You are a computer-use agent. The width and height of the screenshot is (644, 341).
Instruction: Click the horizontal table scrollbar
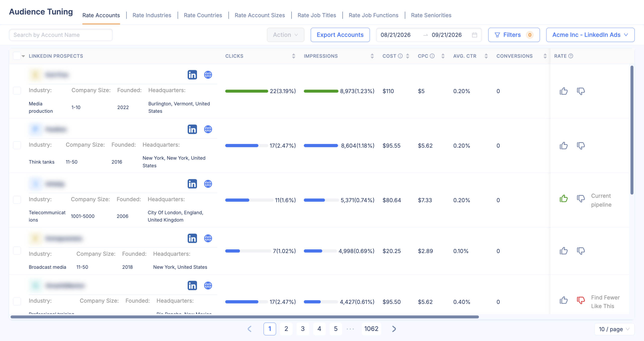point(245,317)
